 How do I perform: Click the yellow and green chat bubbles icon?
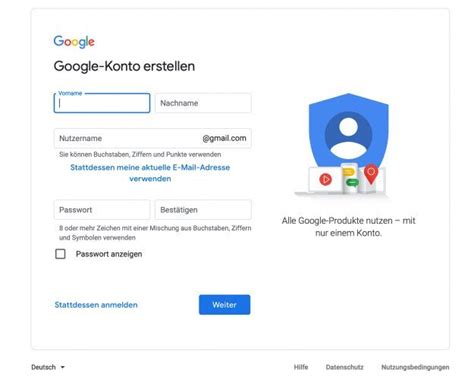tap(350, 177)
